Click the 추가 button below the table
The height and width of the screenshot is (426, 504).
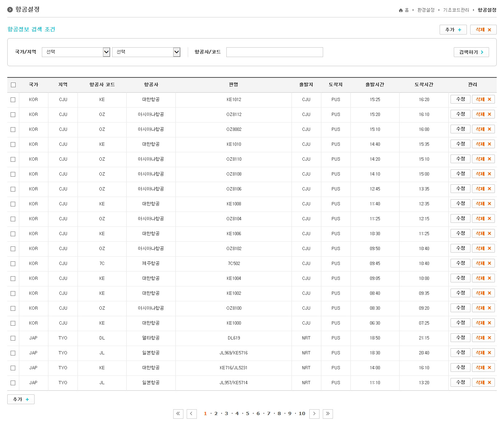21,399
